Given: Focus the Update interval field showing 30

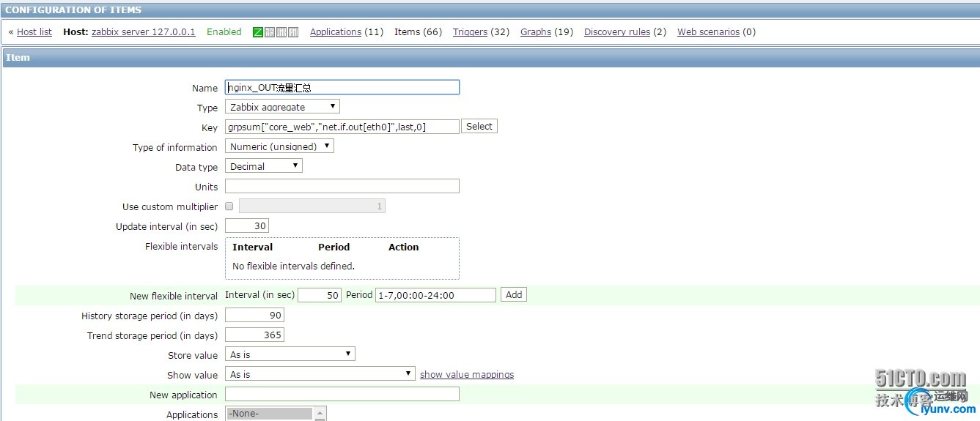Looking at the screenshot, I should [247, 226].
